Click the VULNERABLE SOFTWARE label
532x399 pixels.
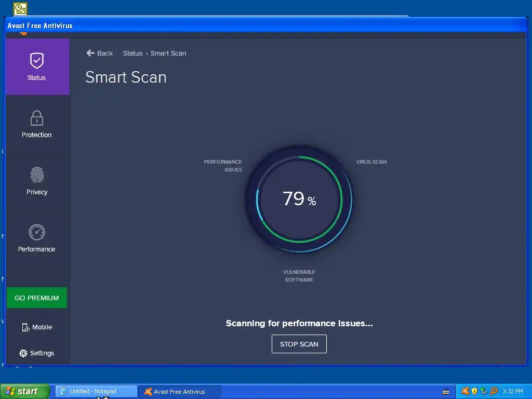click(x=299, y=276)
